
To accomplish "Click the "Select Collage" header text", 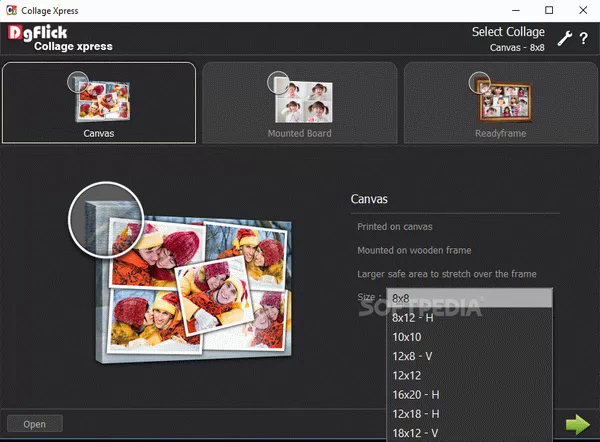I will [x=508, y=32].
